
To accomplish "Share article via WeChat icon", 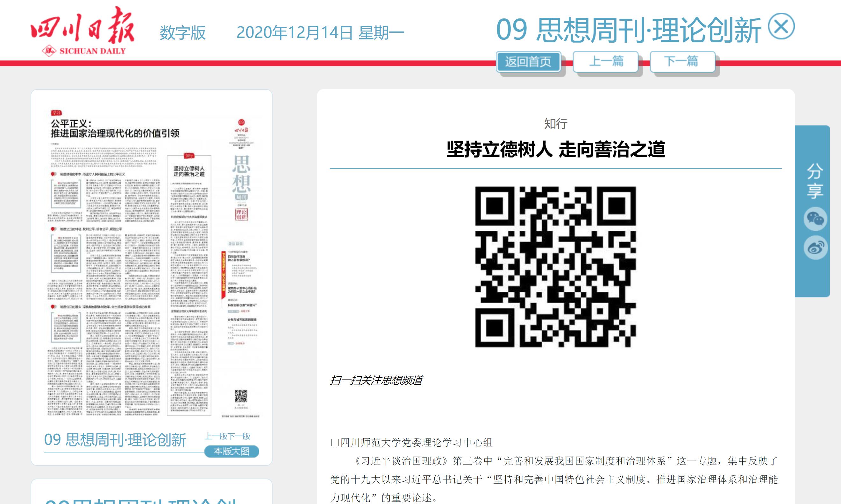I will click(x=815, y=219).
